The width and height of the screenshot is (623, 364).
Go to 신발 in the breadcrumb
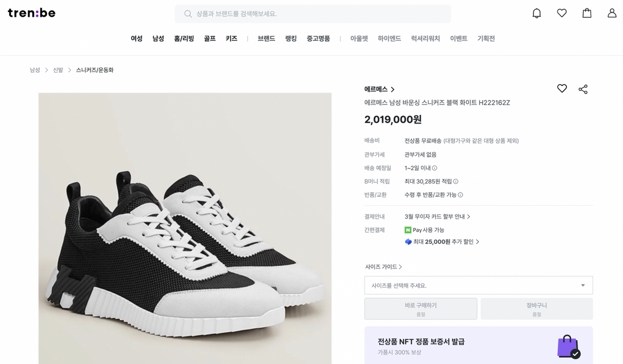pos(58,70)
